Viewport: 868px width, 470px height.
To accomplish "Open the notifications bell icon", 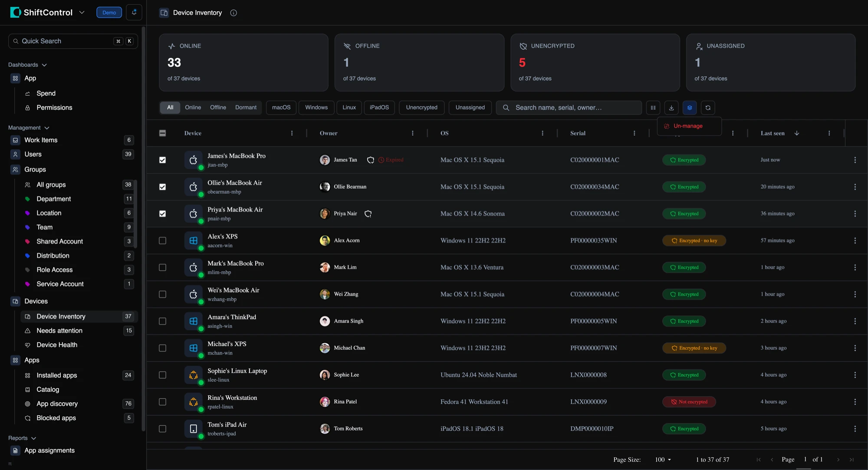I will [134, 13].
